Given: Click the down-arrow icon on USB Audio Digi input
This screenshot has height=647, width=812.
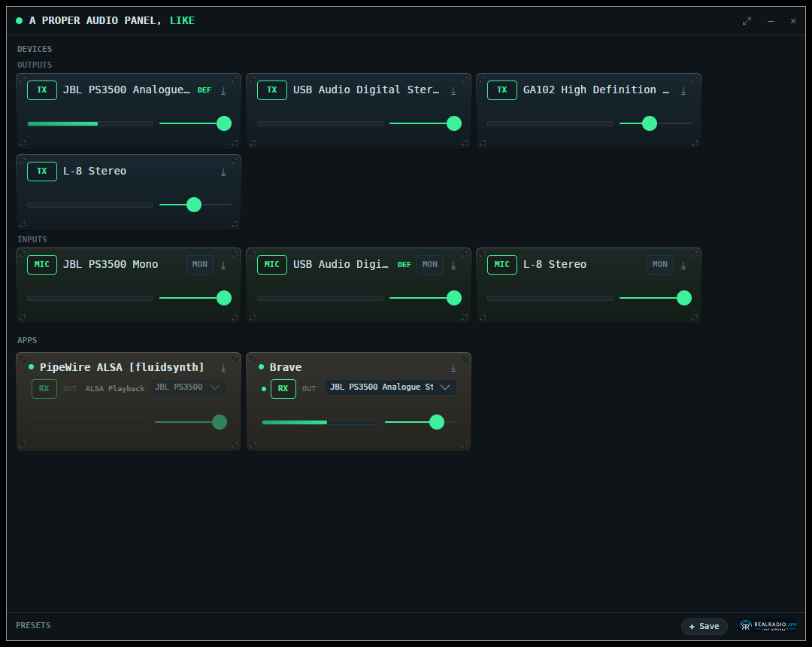Looking at the screenshot, I should point(453,266).
